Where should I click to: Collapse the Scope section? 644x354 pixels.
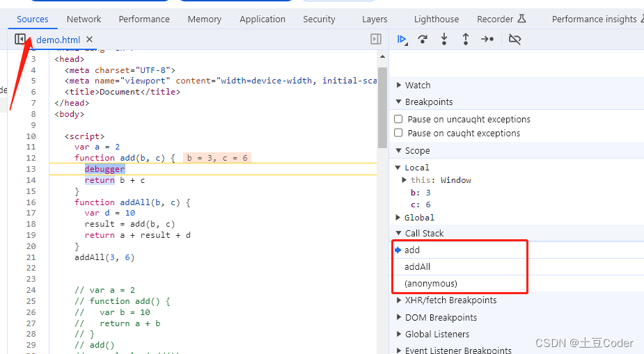398,150
